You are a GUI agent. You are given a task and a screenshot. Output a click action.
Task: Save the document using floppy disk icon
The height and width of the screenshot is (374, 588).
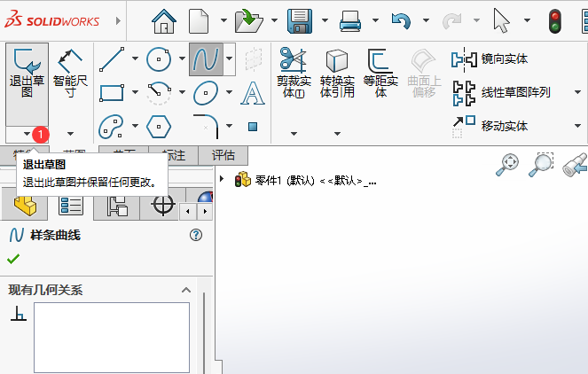[x=299, y=21]
